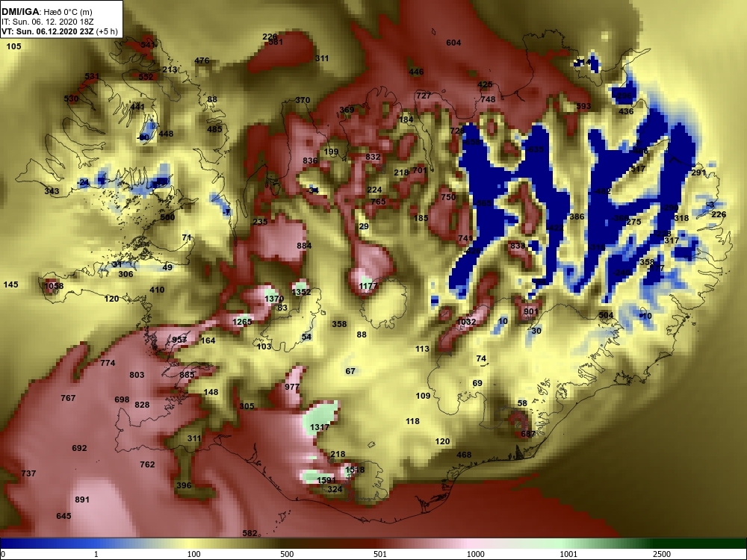Click the legend label '1001'

[x=568, y=554]
